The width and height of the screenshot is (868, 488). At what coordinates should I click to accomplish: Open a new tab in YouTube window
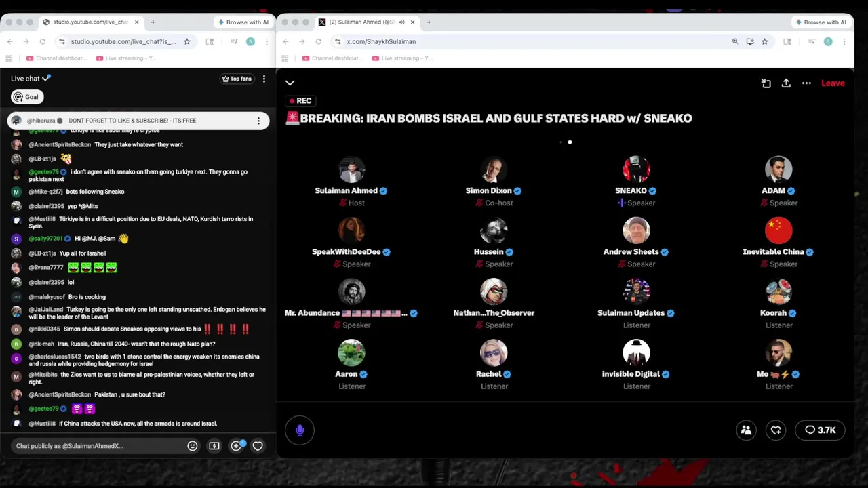(153, 22)
